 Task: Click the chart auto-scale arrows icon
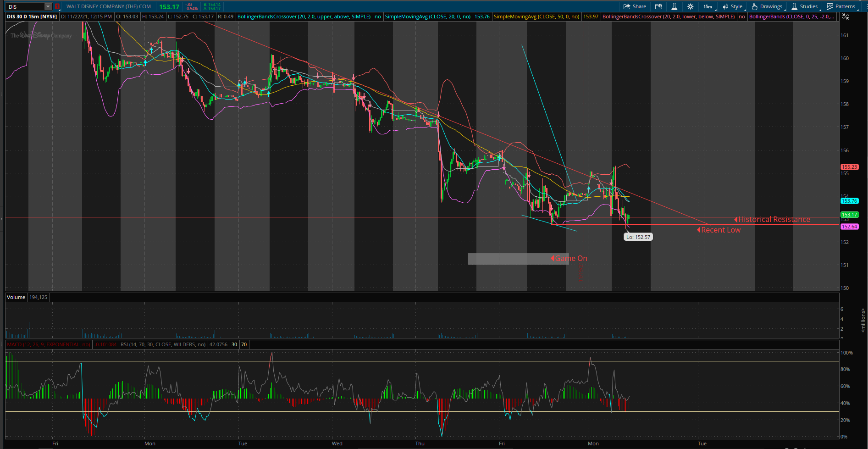click(846, 17)
